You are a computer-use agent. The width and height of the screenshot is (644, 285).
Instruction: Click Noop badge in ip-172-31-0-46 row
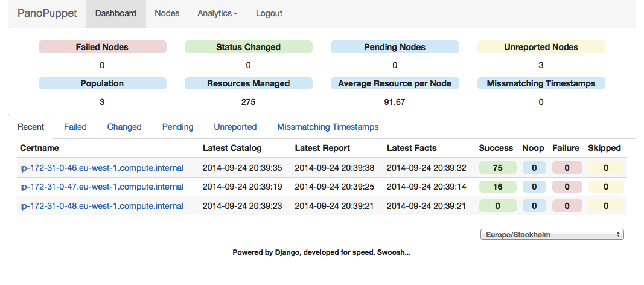(x=534, y=168)
